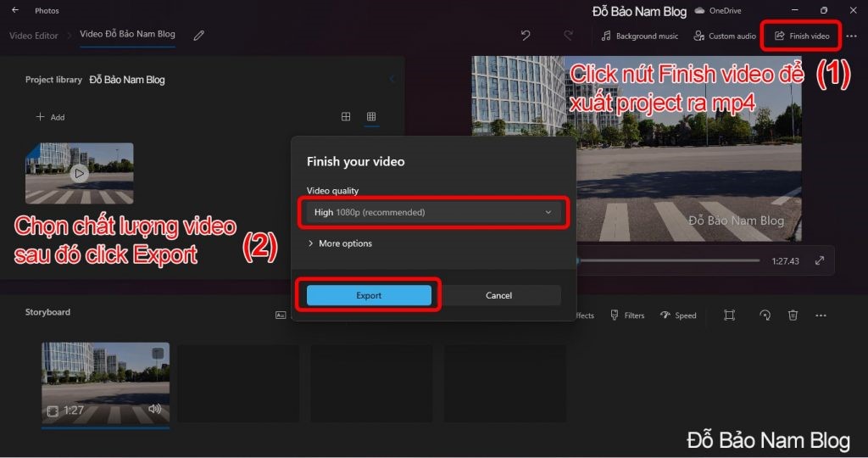
Task: Mute the storyboard clip audio
Action: click(x=155, y=410)
